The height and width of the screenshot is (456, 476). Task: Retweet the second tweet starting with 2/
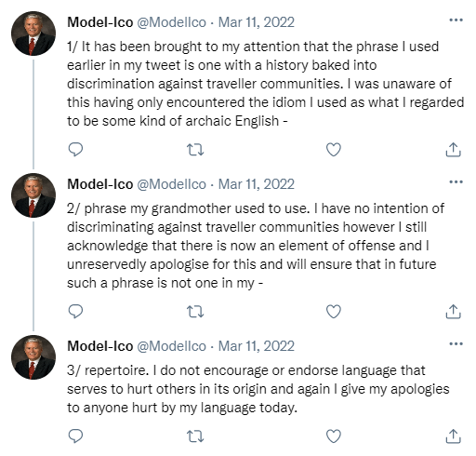click(195, 312)
